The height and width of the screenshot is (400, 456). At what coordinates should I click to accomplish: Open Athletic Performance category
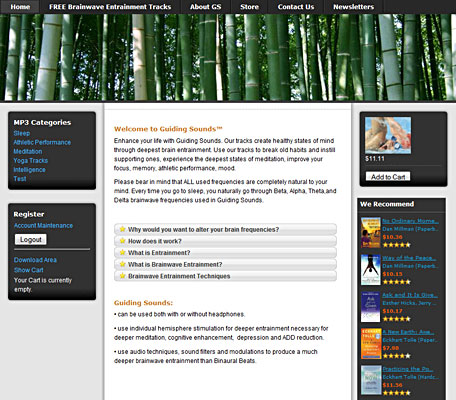tap(42, 142)
